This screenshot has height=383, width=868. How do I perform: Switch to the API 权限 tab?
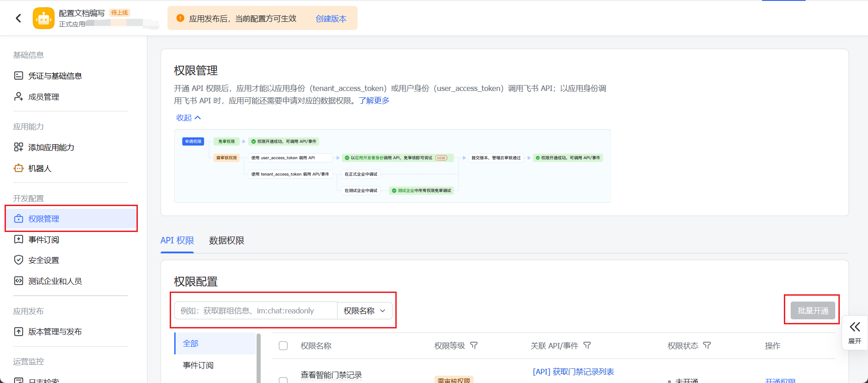(x=177, y=240)
